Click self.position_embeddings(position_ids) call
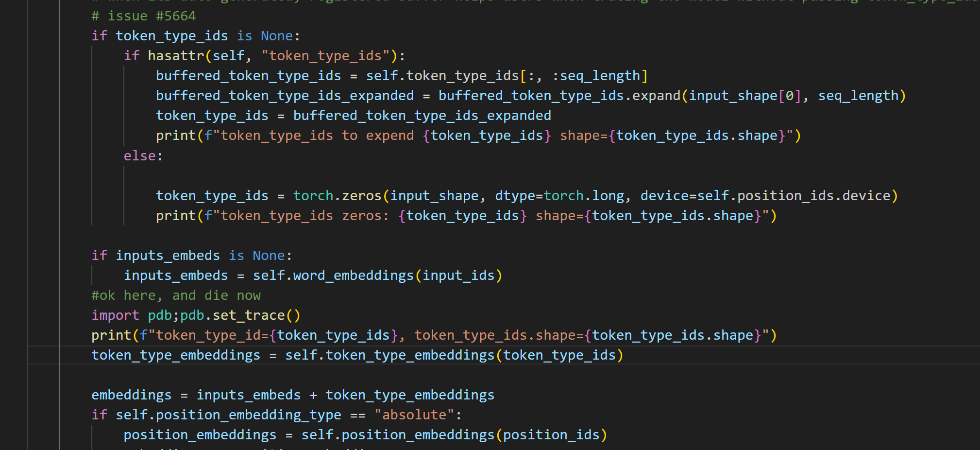The image size is (980, 450). coord(453,434)
